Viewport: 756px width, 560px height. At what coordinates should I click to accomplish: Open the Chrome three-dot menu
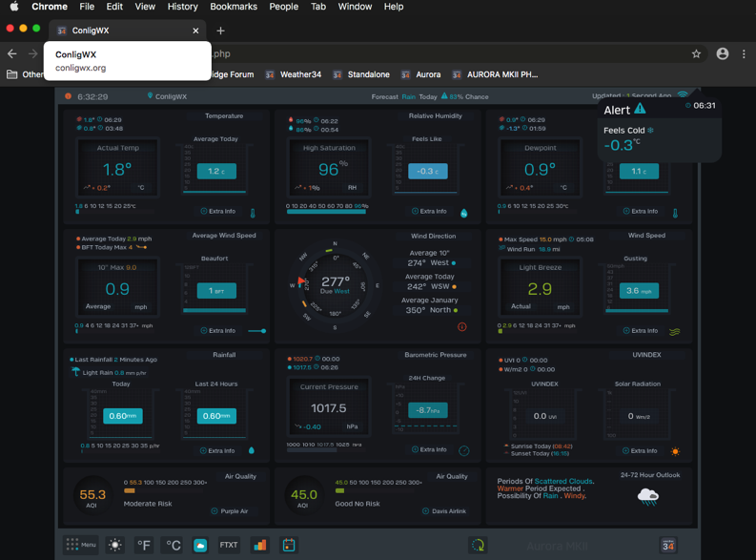click(x=744, y=54)
